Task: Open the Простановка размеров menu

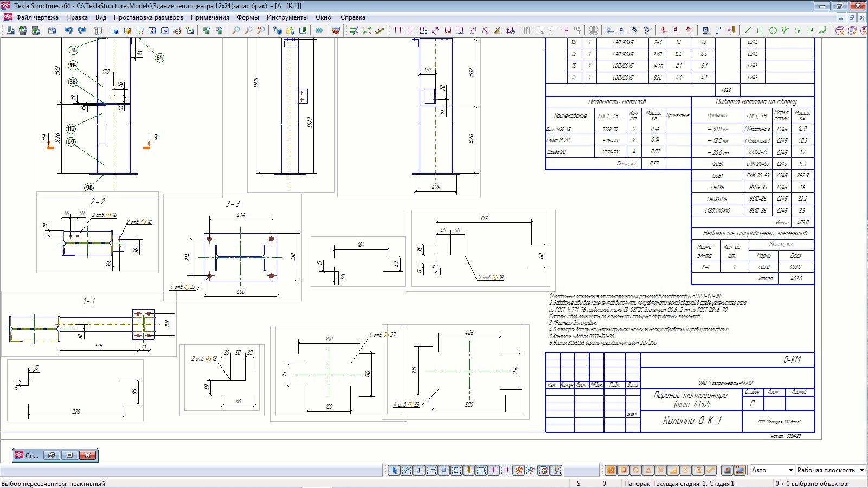Action: point(148,17)
